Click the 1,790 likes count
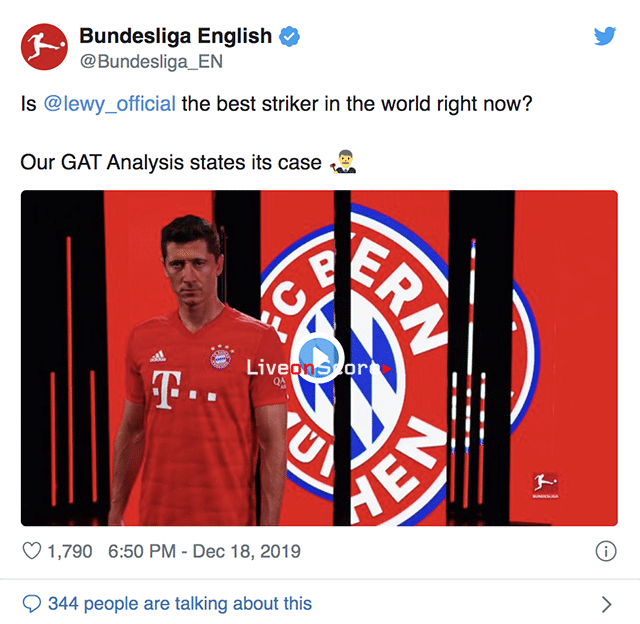 (70, 551)
